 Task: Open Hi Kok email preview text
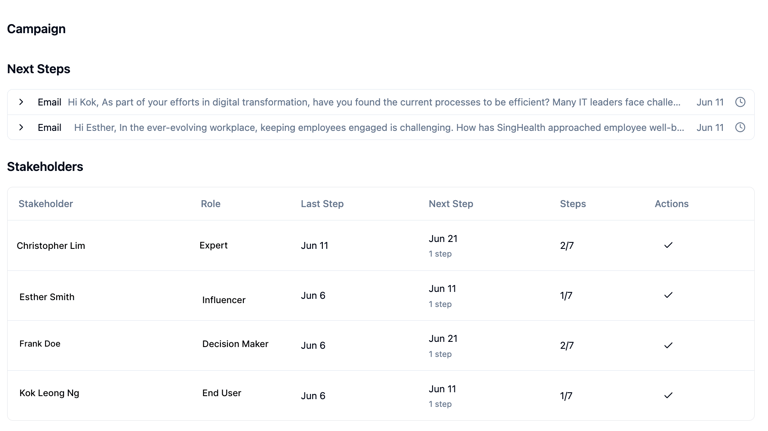tap(374, 102)
